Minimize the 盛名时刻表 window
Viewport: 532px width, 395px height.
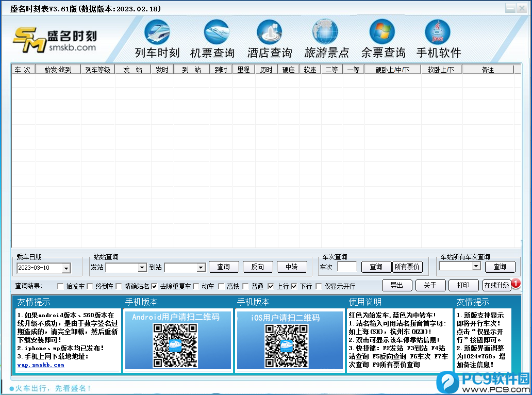click(510, 8)
